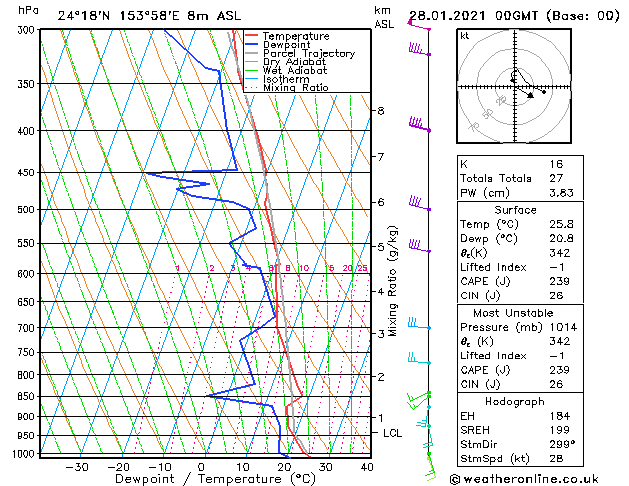Open the weatheronline.co.uk copyright link

pos(524,479)
